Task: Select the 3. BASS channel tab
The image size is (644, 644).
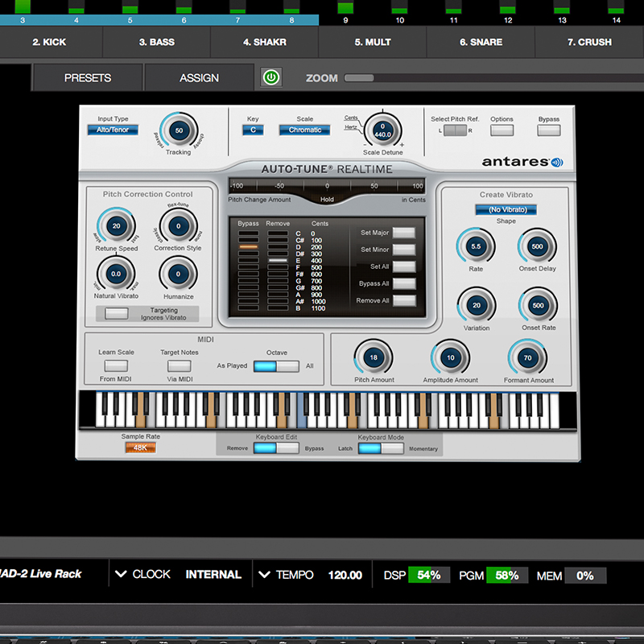Action: click(x=156, y=42)
